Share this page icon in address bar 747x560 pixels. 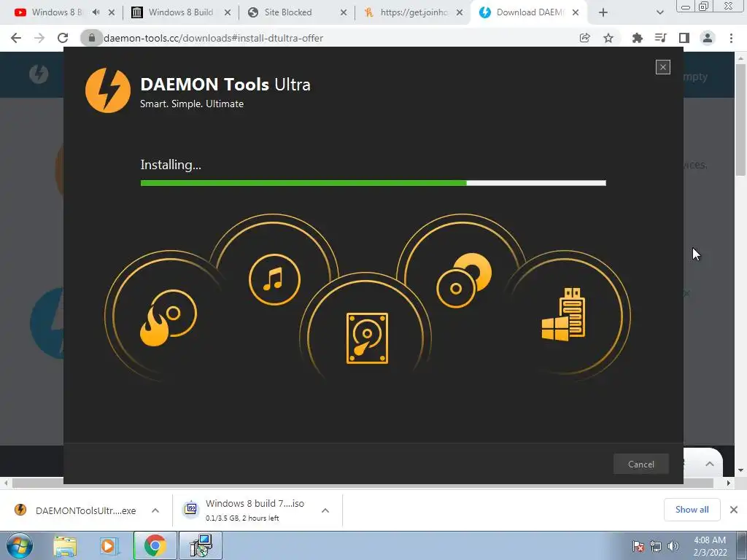[584, 38]
